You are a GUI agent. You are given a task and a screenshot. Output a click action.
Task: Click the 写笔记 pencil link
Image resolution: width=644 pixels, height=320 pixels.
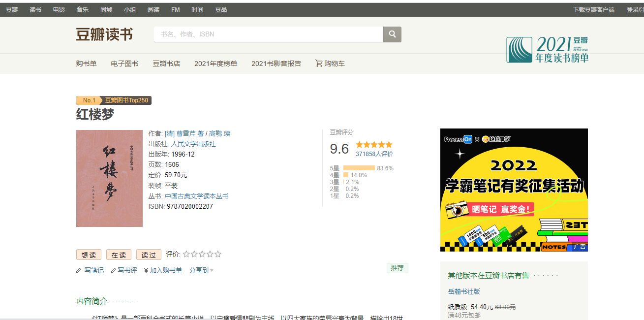[x=90, y=270]
